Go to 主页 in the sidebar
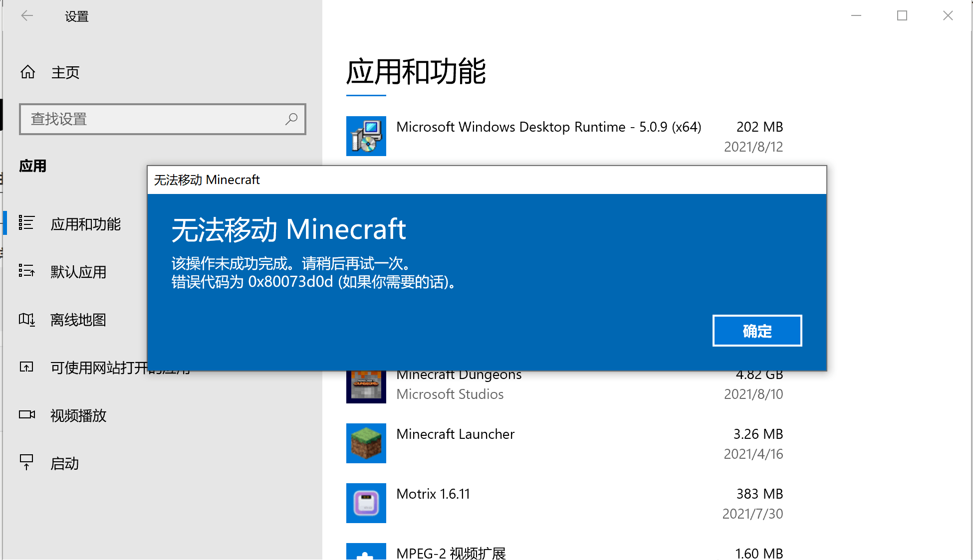973x560 pixels. click(x=65, y=73)
